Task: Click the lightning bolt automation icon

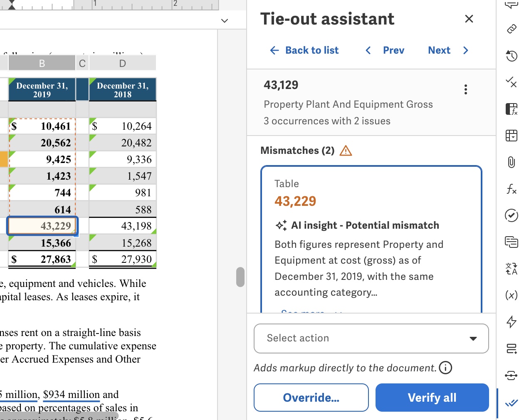Action: pos(512,322)
